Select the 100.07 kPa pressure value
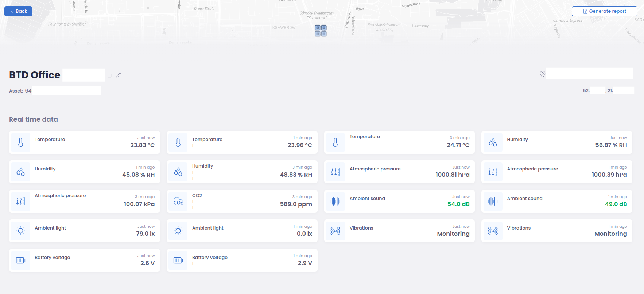 pyautogui.click(x=139, y=204)
